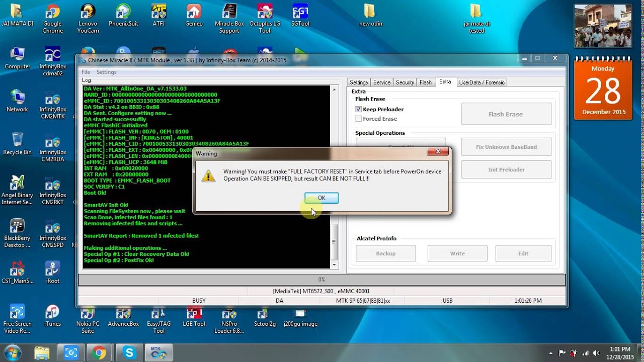Screen dimensions: 644x362
Task: Select the JAI MATA DI desktop folder
Action: [17, 16]
